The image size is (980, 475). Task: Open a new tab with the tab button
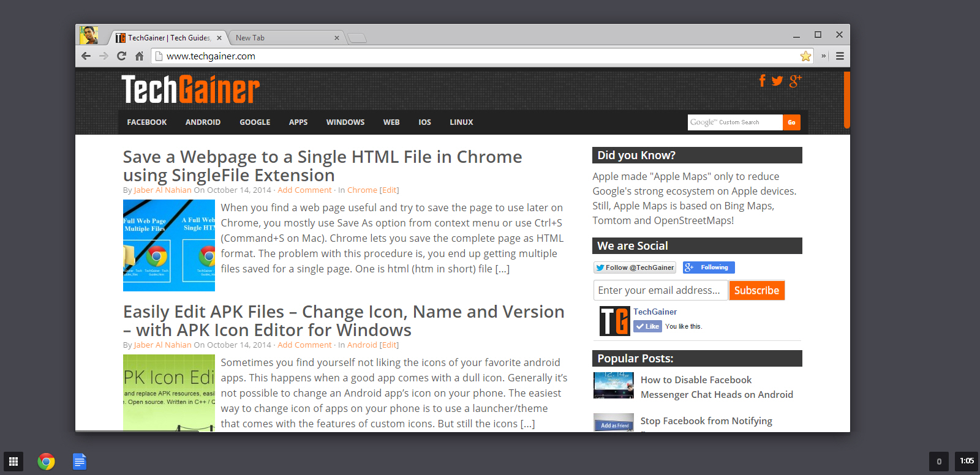coord(357,38)
